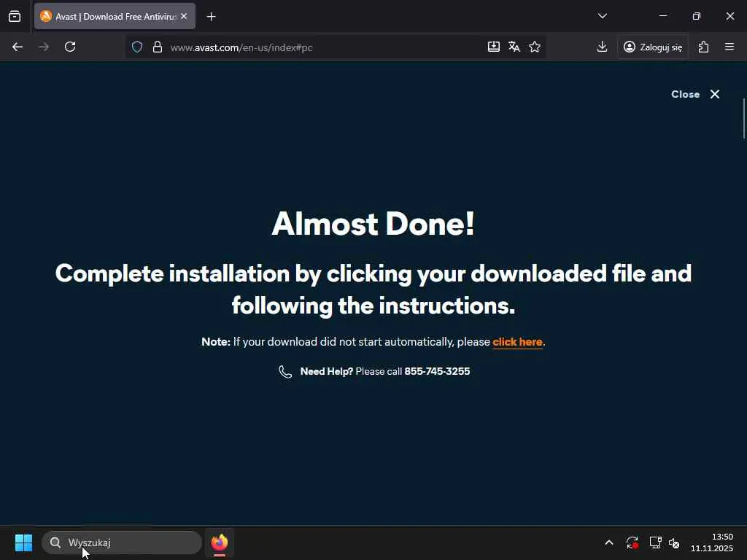The height and width of the screenshot is (560, 747).
Task: Show hidden system tray icons
Action: [x=609, y=542]
